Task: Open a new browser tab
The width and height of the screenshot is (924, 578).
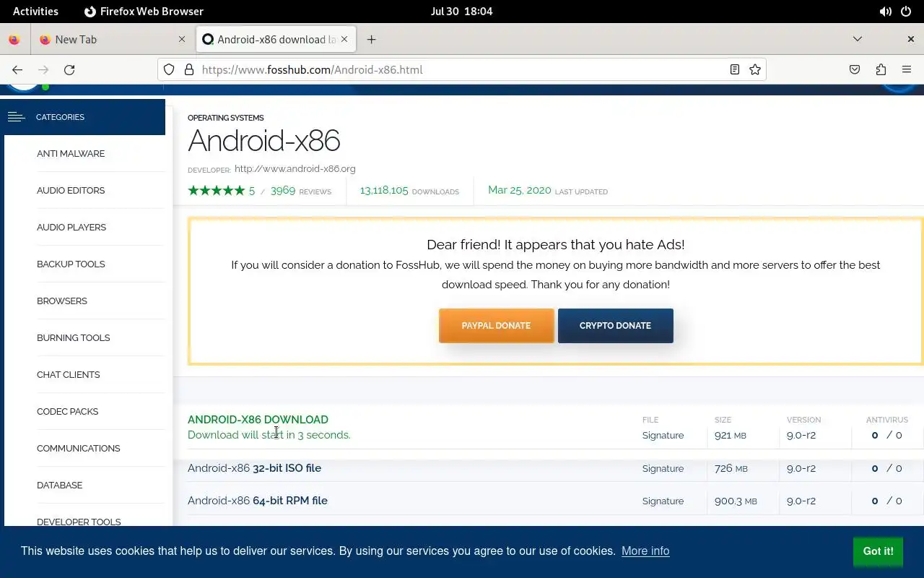Action: [x=371, y=40]
